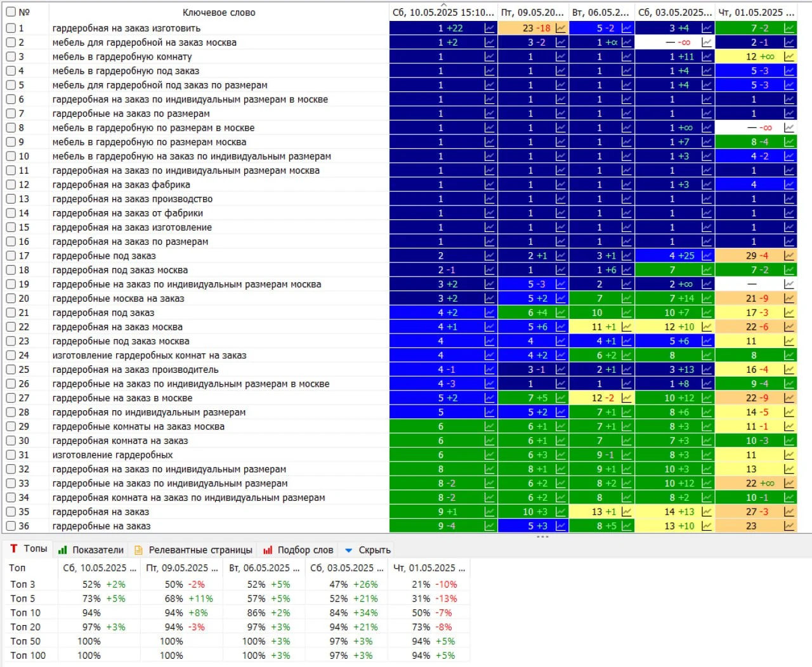812x667 pixels.
Task: Open the Подбор слов tab
Action: (298, 550)
